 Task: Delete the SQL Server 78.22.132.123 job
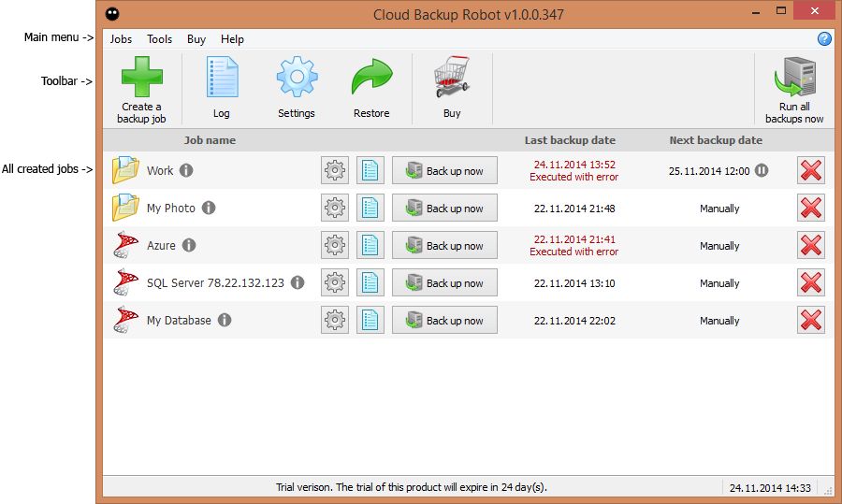[811, 283]
